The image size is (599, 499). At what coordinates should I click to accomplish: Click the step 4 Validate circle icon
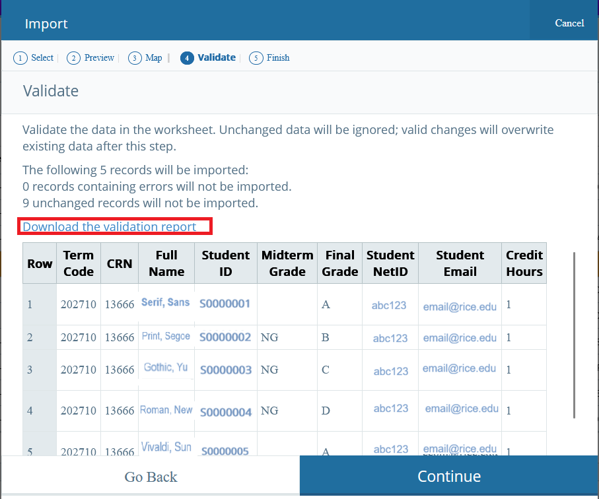tap(187, 58)
